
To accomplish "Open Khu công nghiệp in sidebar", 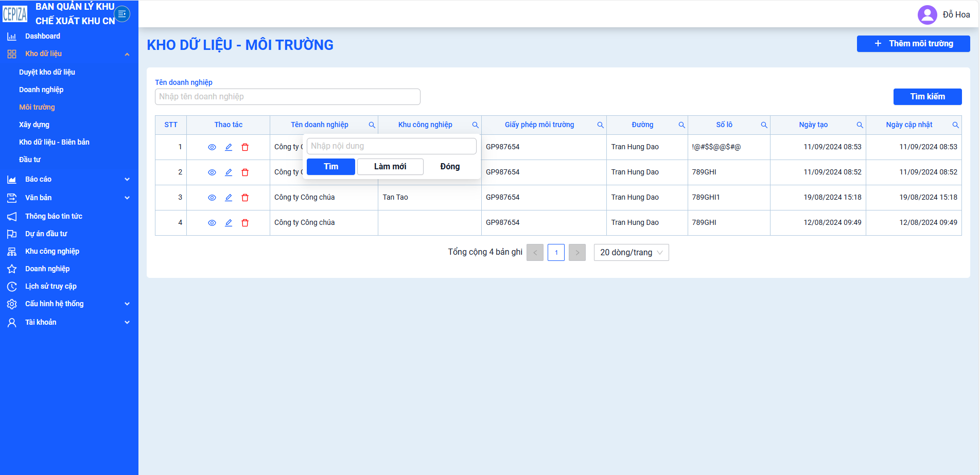I will point(52,251).
